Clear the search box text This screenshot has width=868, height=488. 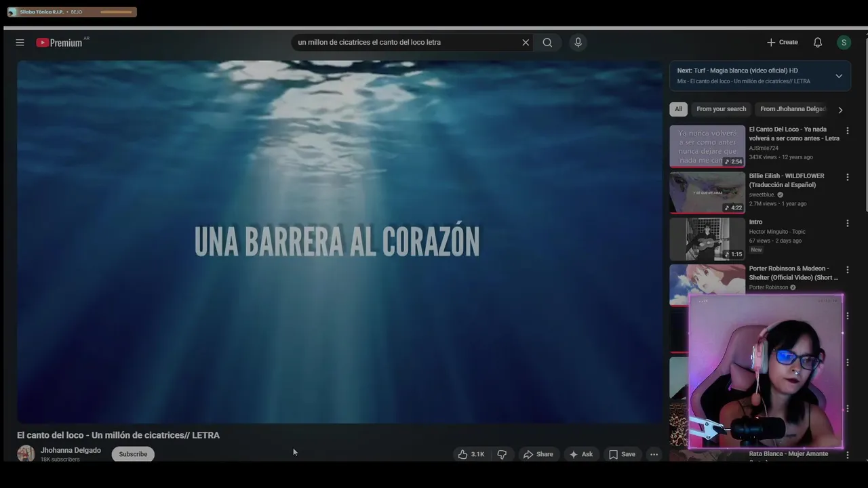[526, 42]
